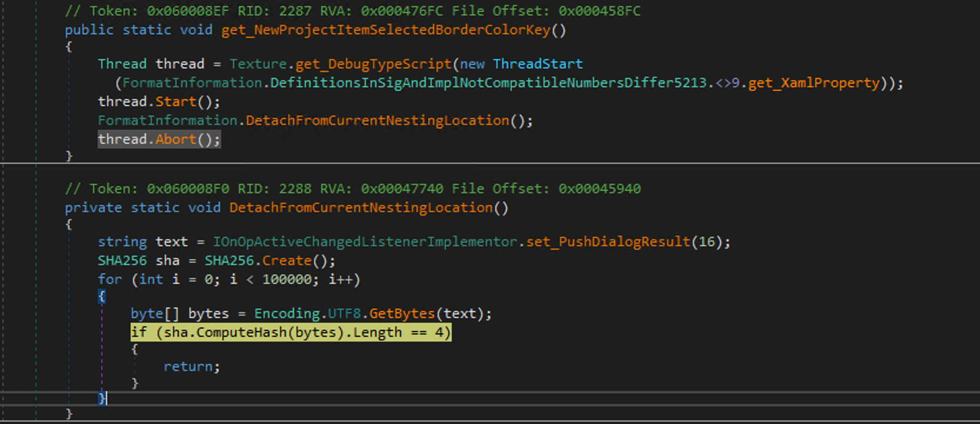Click Start in thread.Start() call

[x=176, y=101]
